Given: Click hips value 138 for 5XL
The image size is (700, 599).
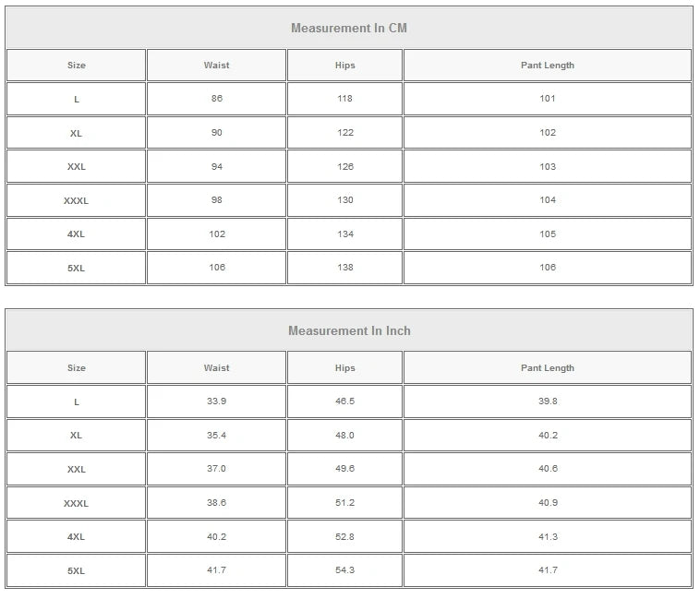Looking at the screenshot, I should click(x=345, y=268).
